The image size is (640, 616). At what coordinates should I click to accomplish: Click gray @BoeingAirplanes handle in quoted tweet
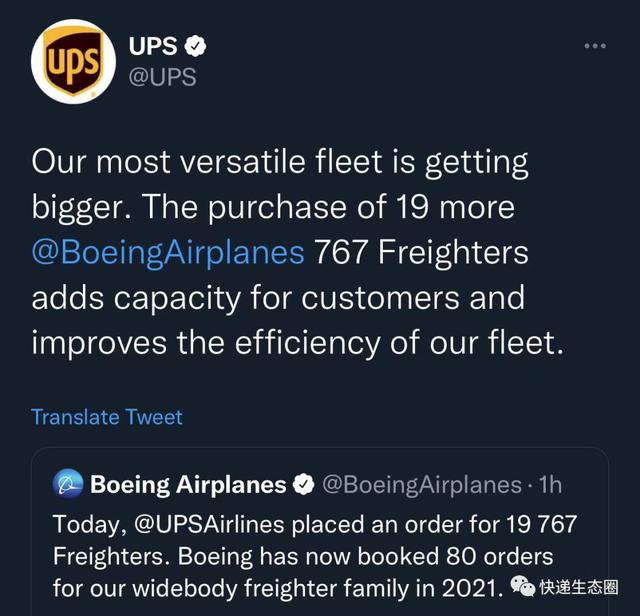pos(422,485)
